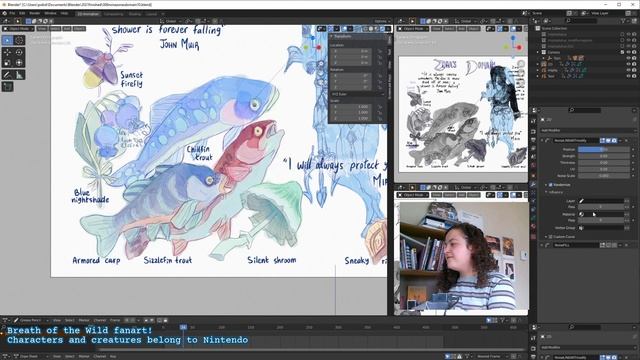
Task: Click red X axis gizmo in grayscale artwork viewport
Action: tap(519, 48)
